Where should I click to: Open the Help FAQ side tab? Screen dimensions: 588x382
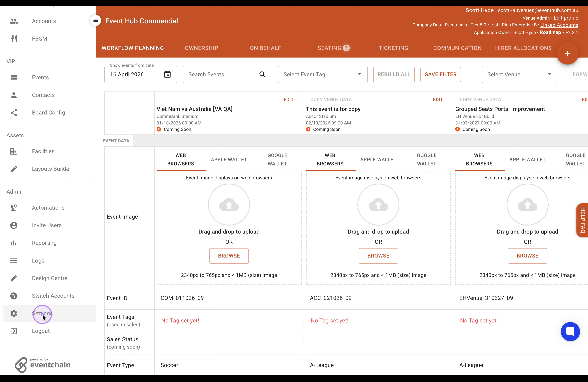point(582,220)
